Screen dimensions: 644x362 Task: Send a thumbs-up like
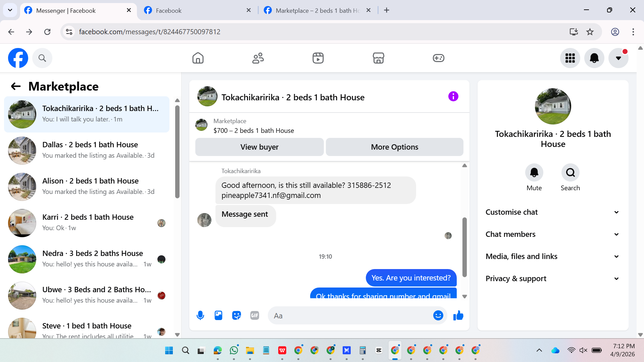coord(458,315)
